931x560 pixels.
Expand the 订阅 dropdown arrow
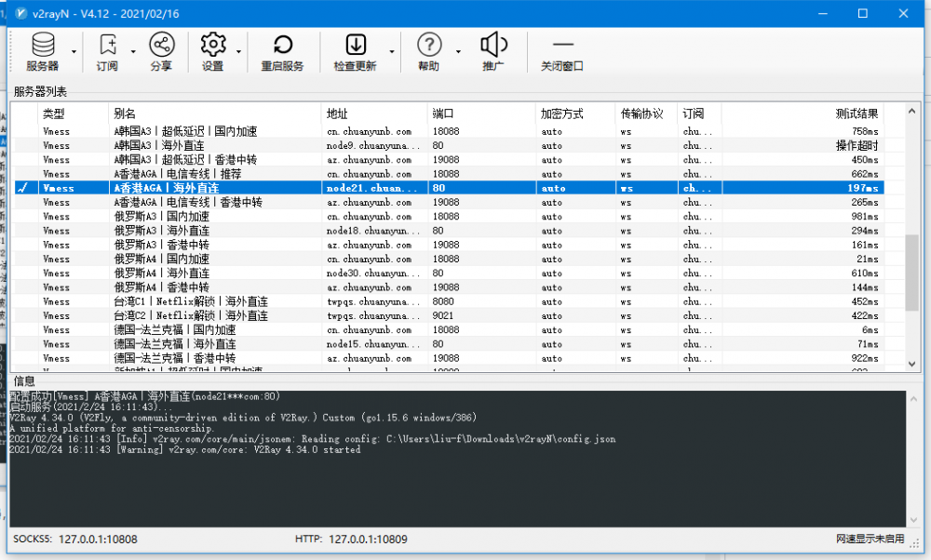(133, 51)
